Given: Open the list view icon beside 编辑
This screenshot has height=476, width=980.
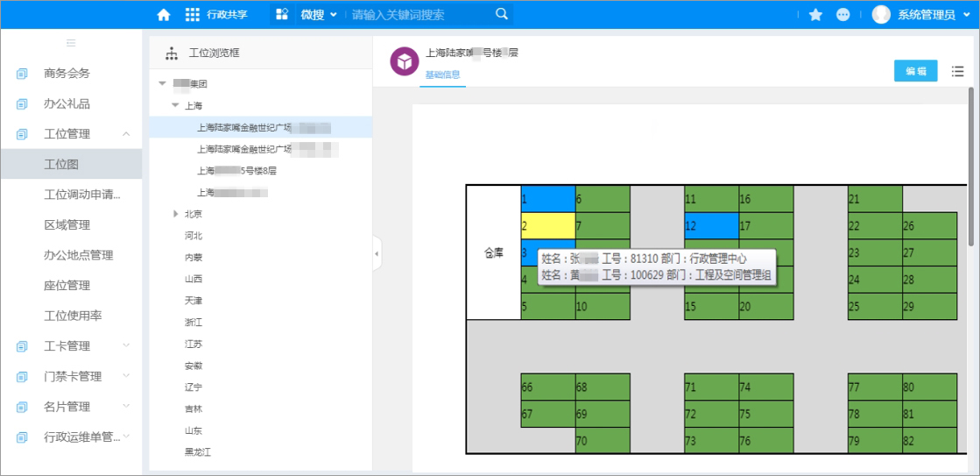Looking at the screenshot, I should (x=957, y=71).
